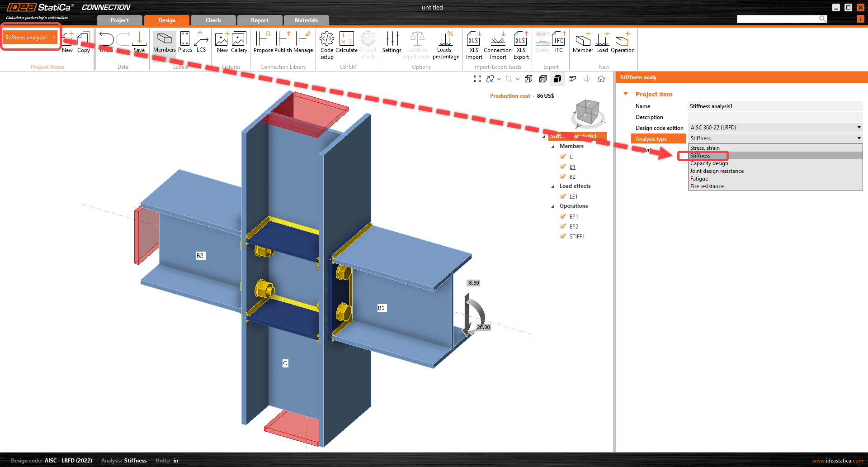Disable the STIFF1 operation checkbox

click(x=563, y=236)
